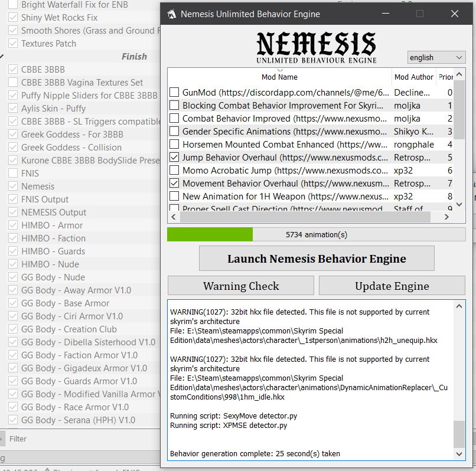Select 'Running script: SexyMove detector.py' line
Image resolution: width=476 pixels, height=471 pixels.
pos(233,416)
